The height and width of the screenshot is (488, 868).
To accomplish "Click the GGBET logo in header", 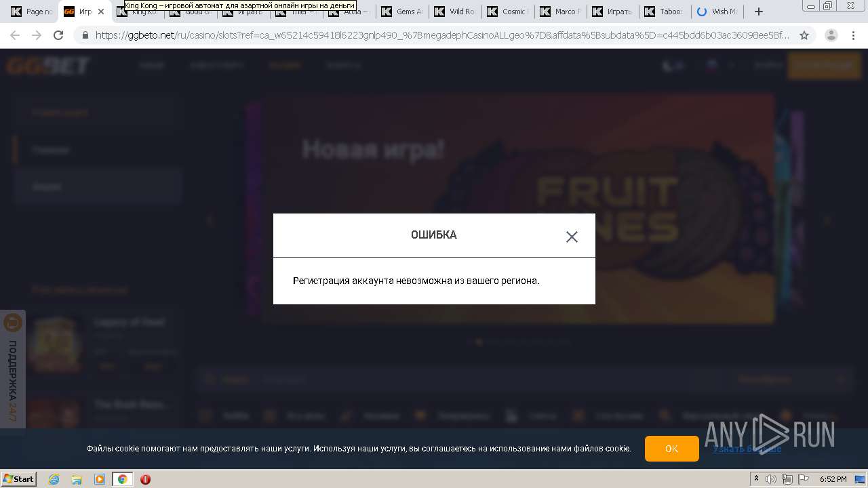I will tap(48, 66).
